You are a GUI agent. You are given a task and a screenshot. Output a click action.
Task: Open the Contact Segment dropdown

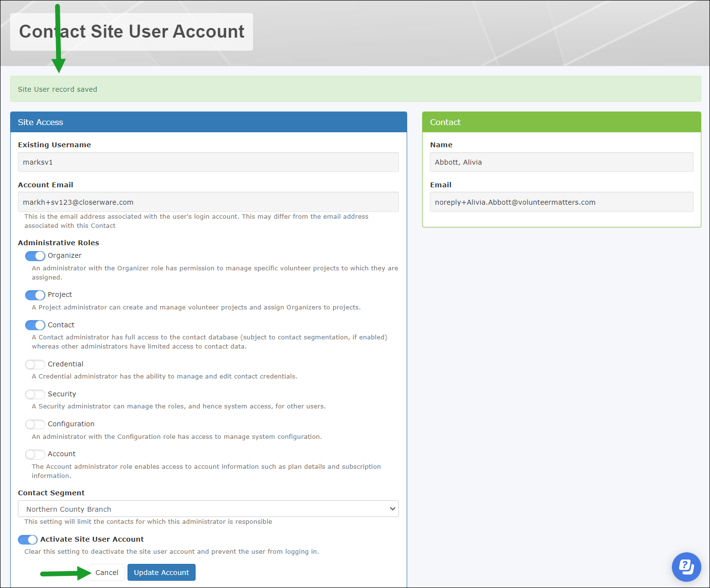[208, 509]
